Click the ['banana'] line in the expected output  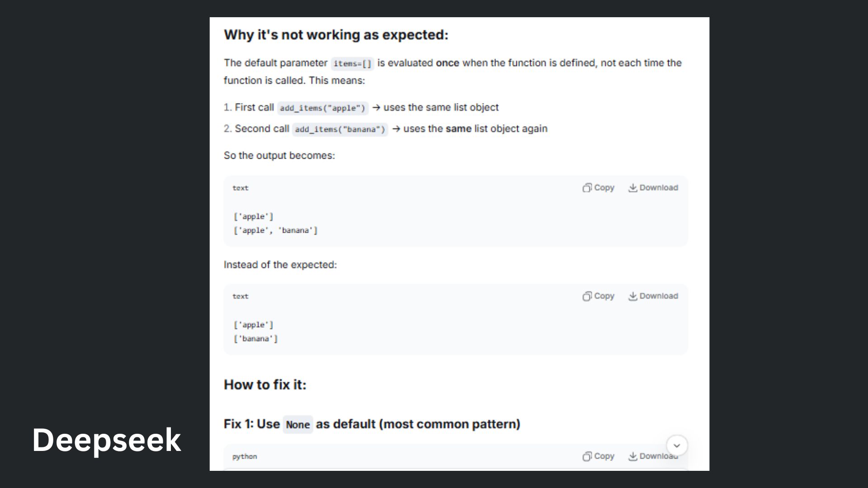(255, 338)
